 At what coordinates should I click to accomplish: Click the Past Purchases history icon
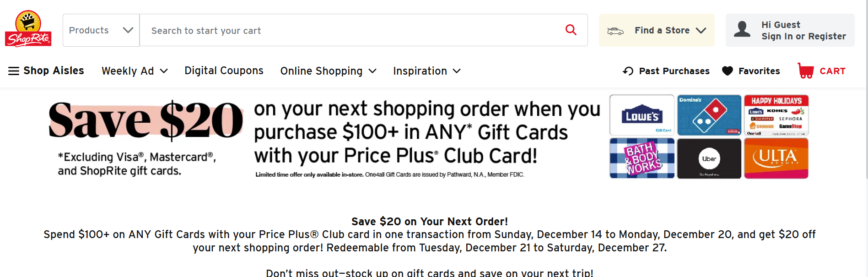pyautogui.click(x=628, y=71)
